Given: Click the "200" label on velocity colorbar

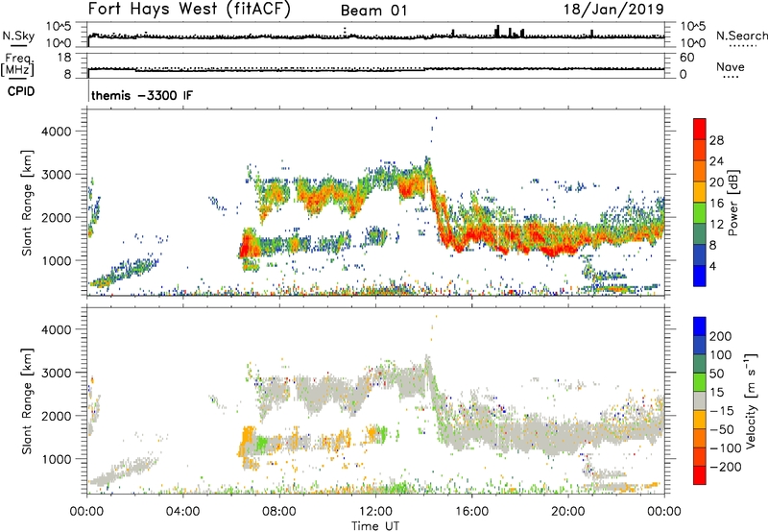Looking at the screenshot, I should tap(721, 336).
